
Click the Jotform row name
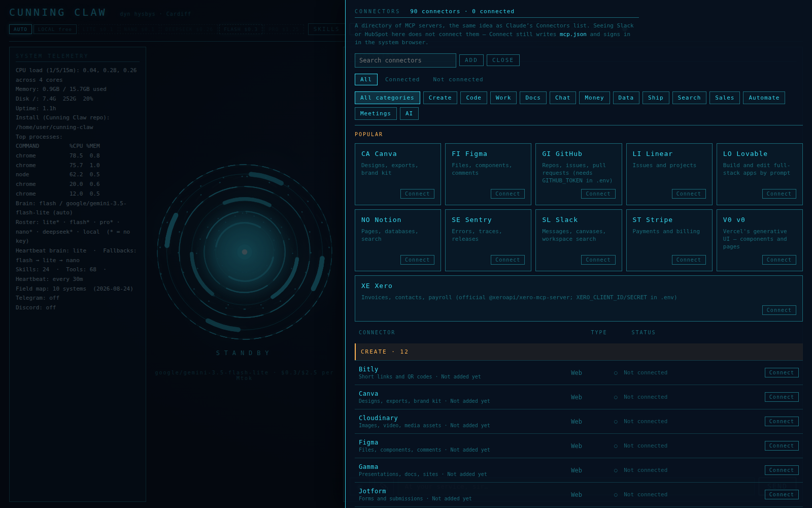[x=373, y=491]
